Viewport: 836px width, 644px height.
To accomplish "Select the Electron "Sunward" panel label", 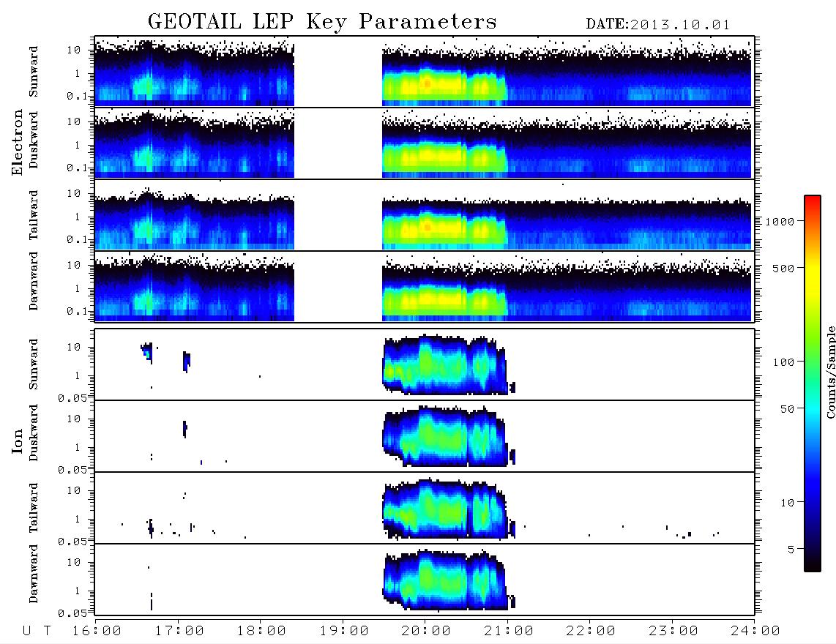I will (34, 72).
